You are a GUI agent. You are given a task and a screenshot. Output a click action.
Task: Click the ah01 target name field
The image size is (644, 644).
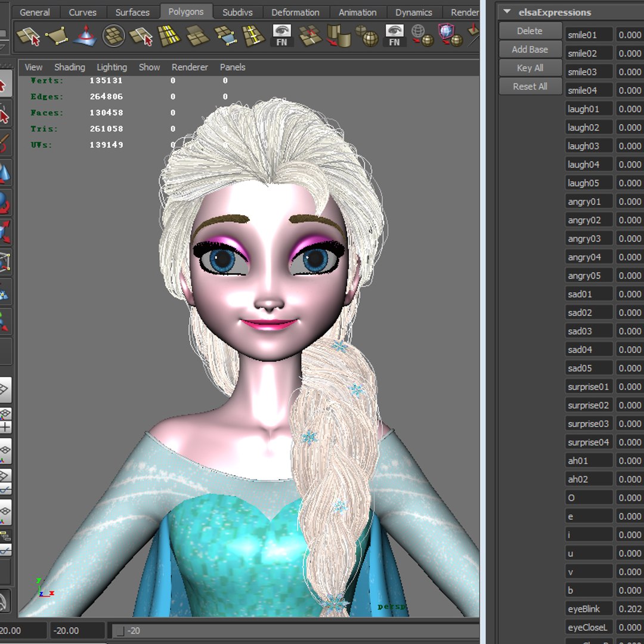[589, 460]
